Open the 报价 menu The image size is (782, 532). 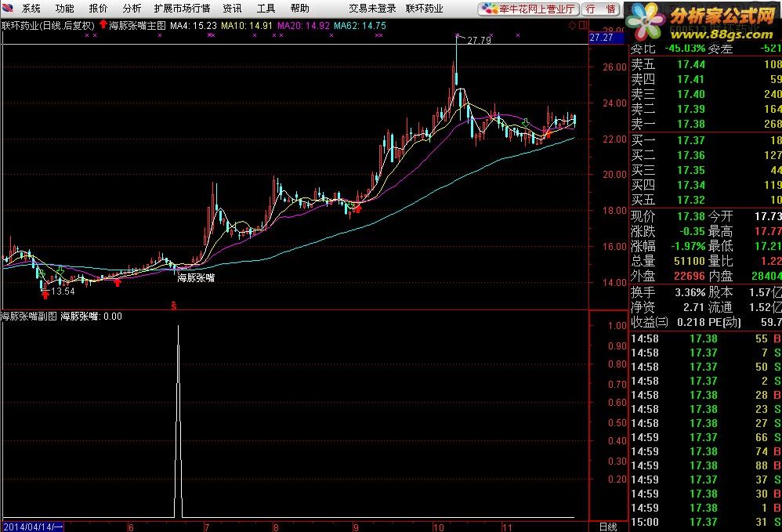click(98, 9)
